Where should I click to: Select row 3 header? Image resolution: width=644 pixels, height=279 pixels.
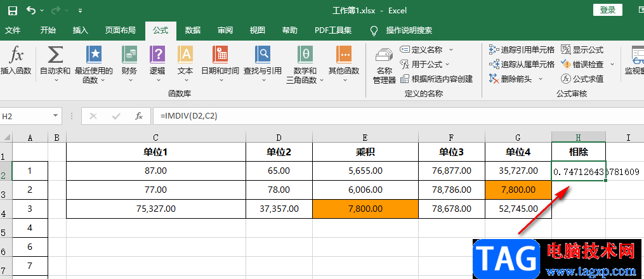point(6,190)
